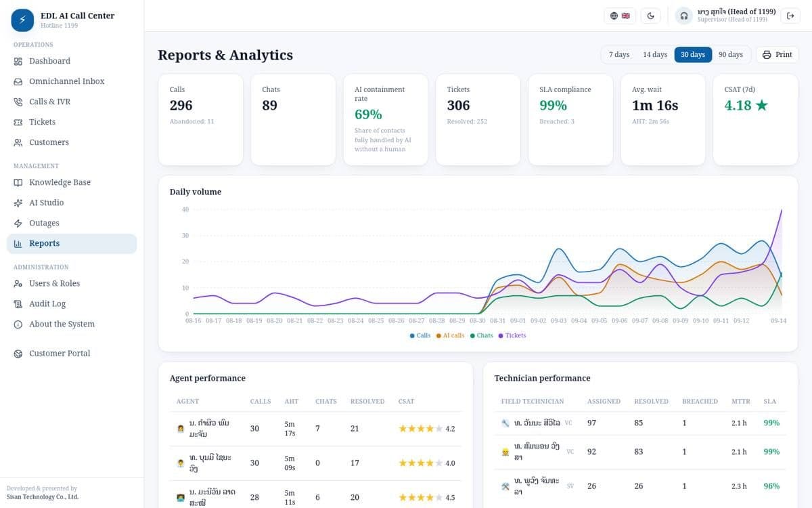Click the Audit Log icon
812x508 pixels.
click(18, 303)
